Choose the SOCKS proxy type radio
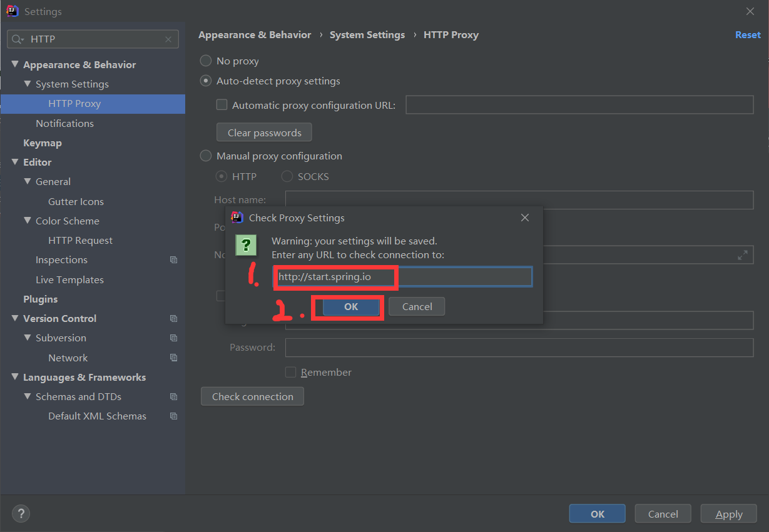The width and height of the screenshot is (769, 532). (x=287, y=177)
